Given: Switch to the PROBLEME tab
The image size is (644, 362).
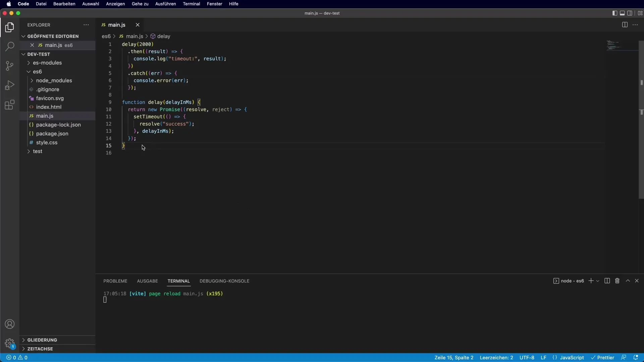Looking at the screenshot, I should [x=115, y=281].
